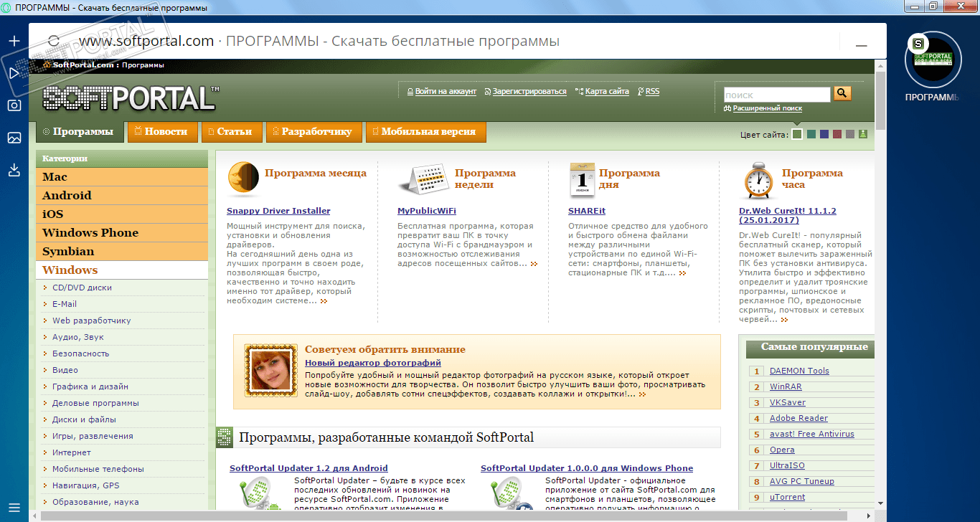Viewport: 980px width, 522px height.
Task: Open the Безопасность subcategory
Action: pyautogui.click(x=81, y=353)
